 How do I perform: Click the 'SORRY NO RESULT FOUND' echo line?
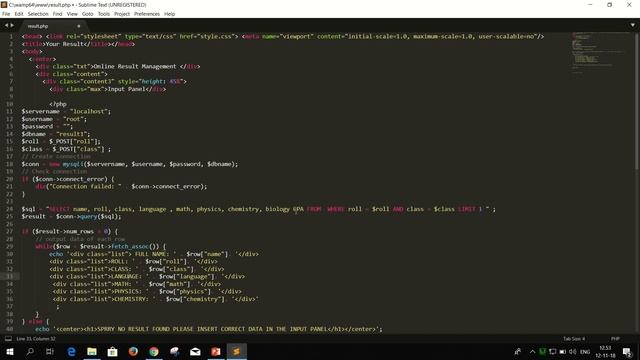click(209, 329)
